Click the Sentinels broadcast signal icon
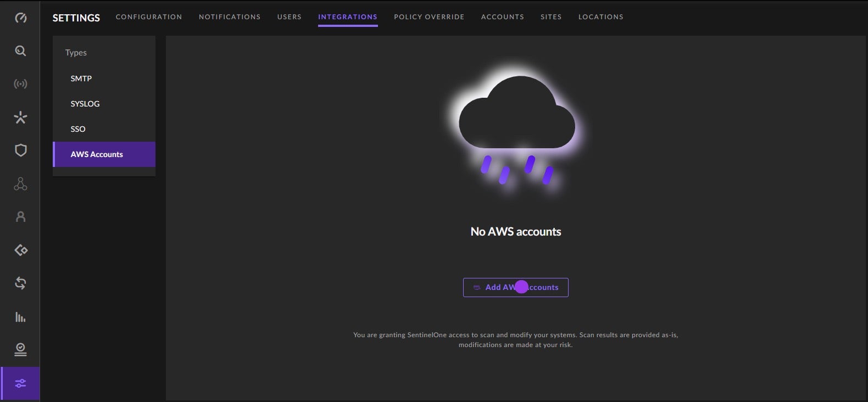This screenshot has height=402, width=868. point(20,84)
